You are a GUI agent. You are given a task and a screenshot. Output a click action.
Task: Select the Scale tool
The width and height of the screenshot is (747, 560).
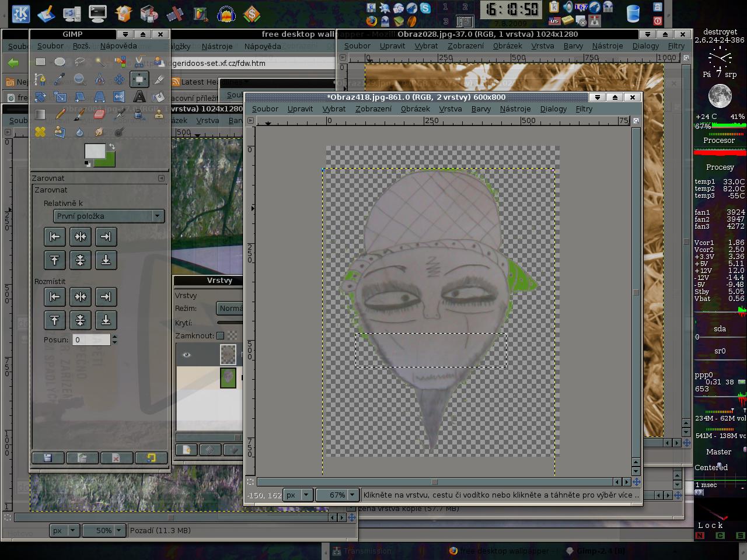(x=60, y=97)
